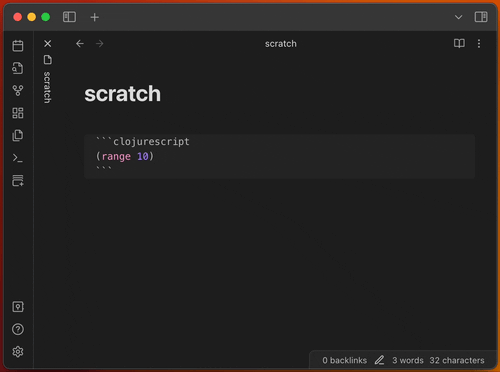Switch to reading view book icon
The height and width of the screenshot is (372, 500).
[x=459, y=43]
